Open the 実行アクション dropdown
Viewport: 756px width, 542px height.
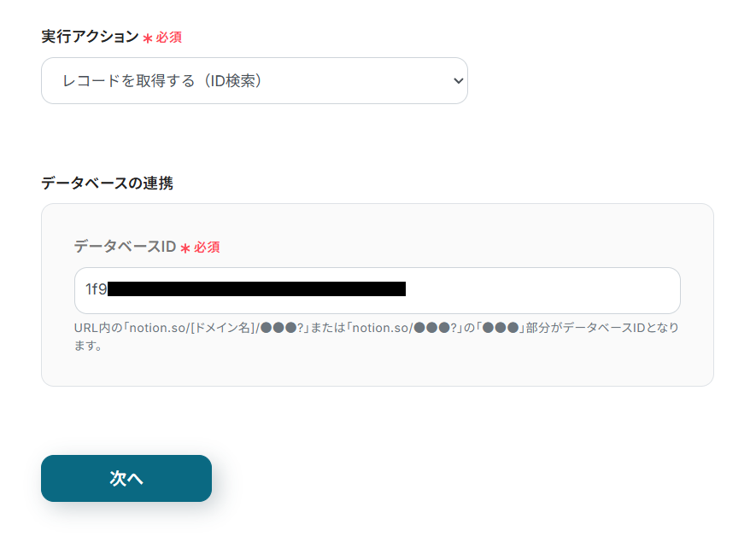point(254,81)
